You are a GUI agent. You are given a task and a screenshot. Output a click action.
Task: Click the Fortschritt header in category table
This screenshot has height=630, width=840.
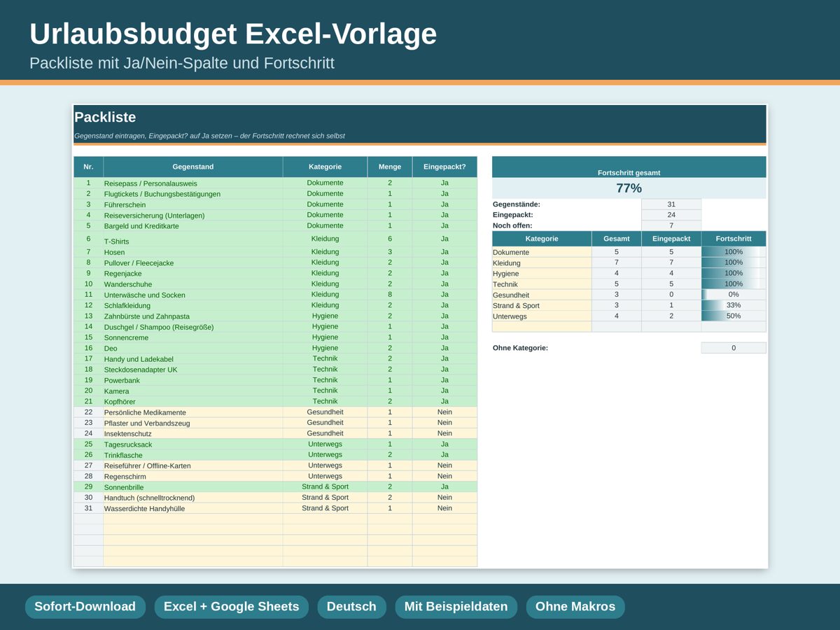click(734, 239)
